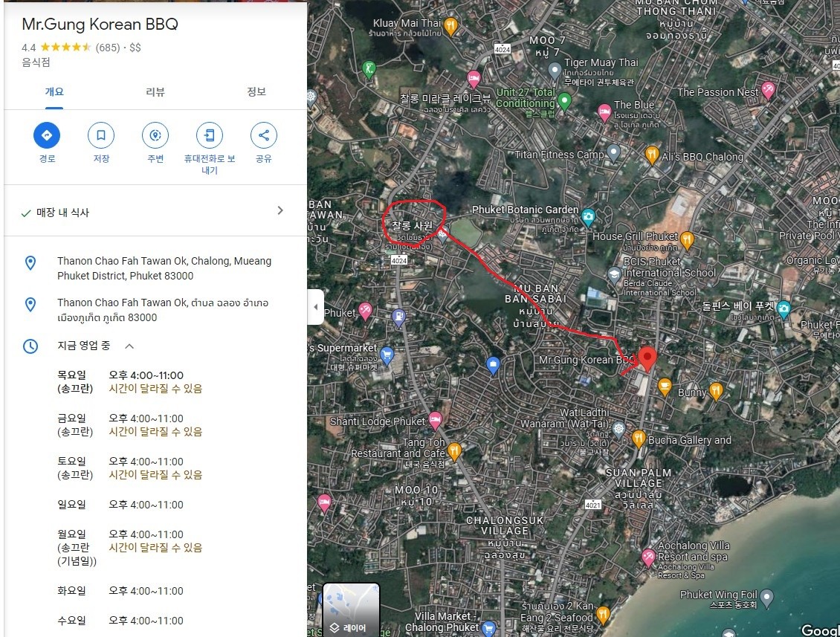The height and width of the screenshot is (637, 840).
Task: Click the 수요일 opening hours row
Action: [120, 621]
